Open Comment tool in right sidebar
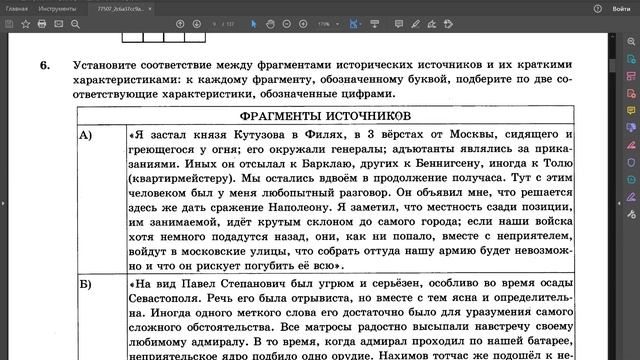This screenshot has width=640, height=360. (631, 111)
